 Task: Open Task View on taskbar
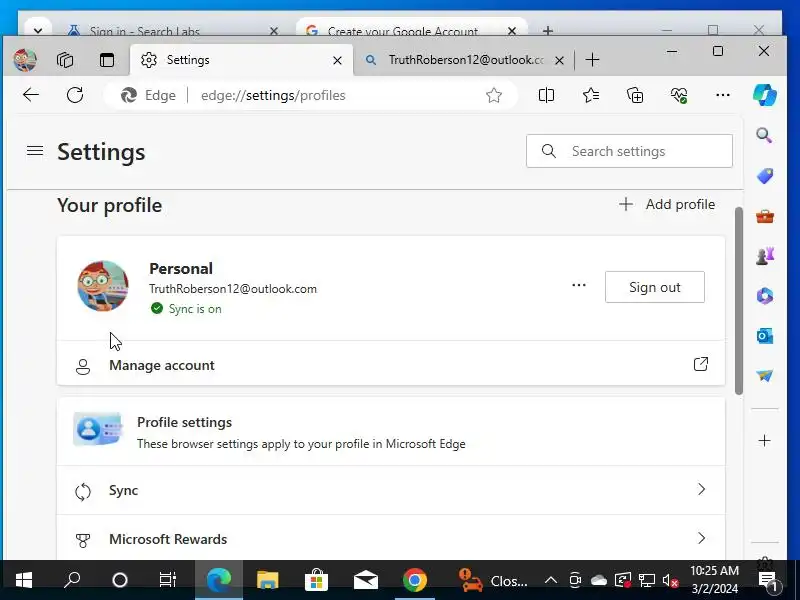[x=167, y=580]
